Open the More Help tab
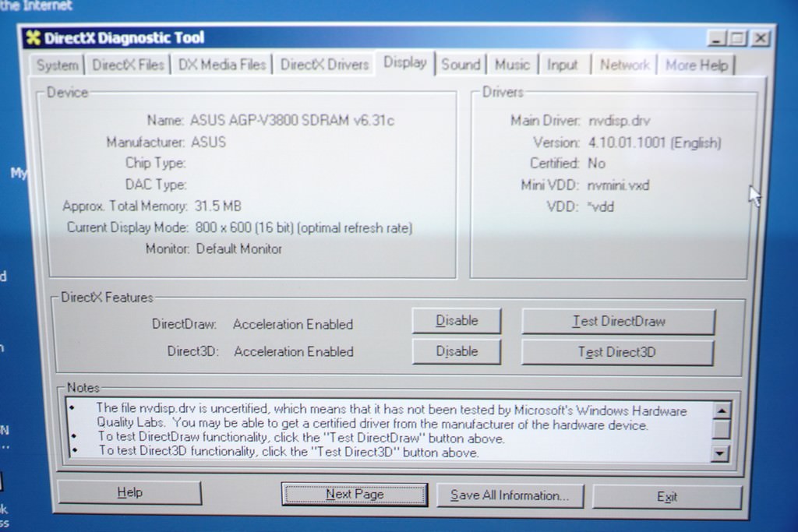The height and width of the screenshot is (532, 798). tap(697, 65)
